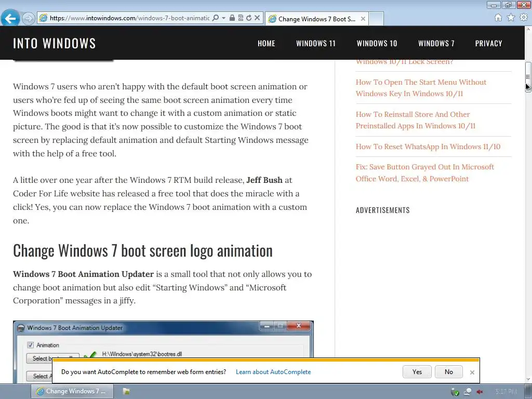The height and width of the screenshot is (399, 532).
Task: Click the green shield tray icon
Action: (455, 392)
